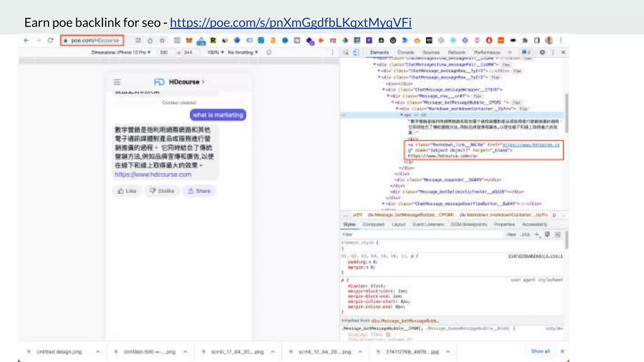Click the Share button below the bot message
Screen dimensions: 644x362
pyautogui.click(x=199, y=191)
